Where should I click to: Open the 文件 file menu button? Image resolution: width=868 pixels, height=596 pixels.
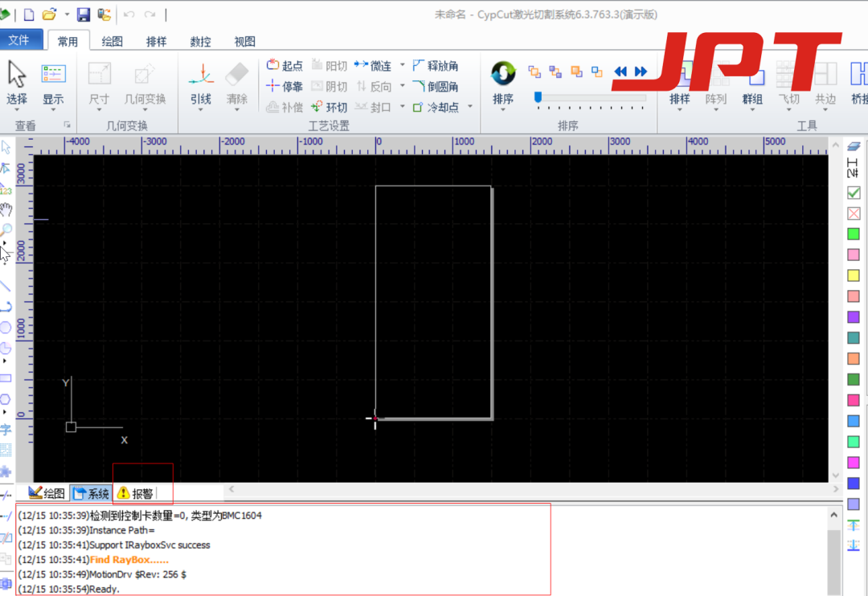tap(19, 40)
